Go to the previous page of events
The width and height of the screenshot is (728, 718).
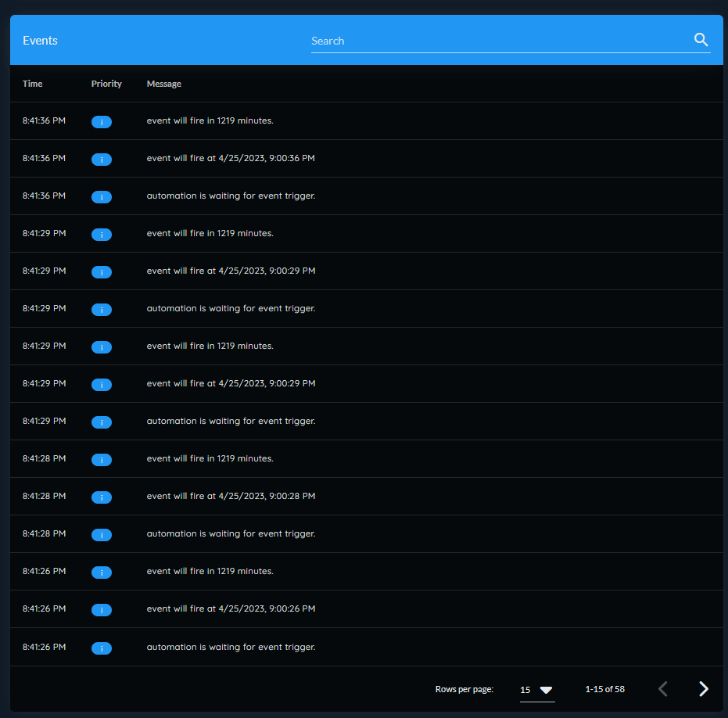(663, 689)
